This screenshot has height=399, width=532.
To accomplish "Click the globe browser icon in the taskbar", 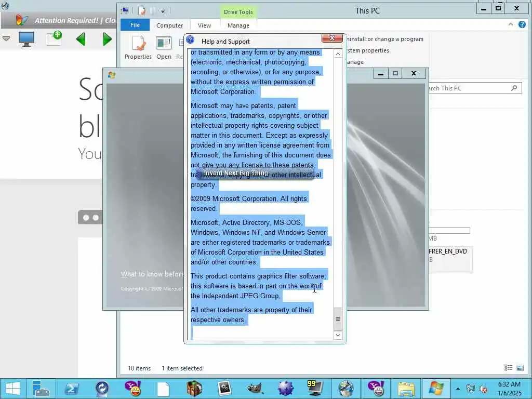I will 345,389.
